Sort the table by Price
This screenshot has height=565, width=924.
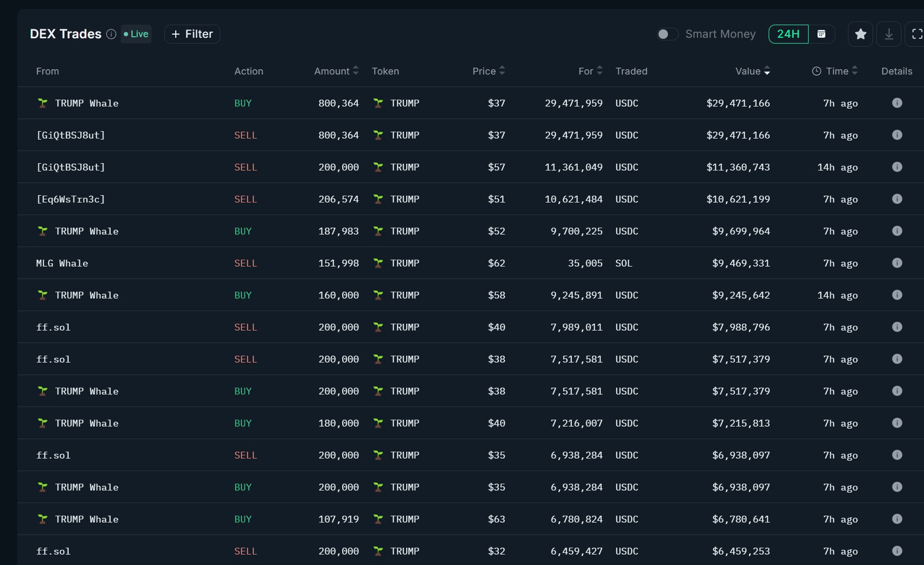click(x=488, y=71)
